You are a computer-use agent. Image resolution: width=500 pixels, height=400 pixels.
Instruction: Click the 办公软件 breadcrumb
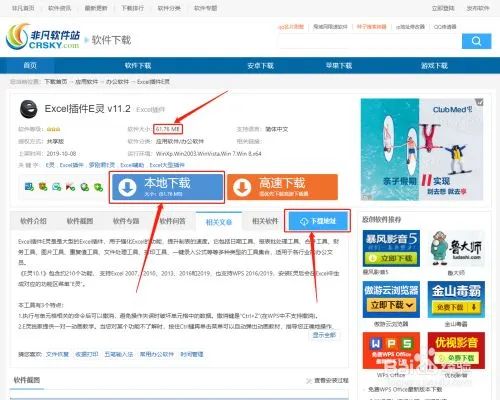pos(117,81)
